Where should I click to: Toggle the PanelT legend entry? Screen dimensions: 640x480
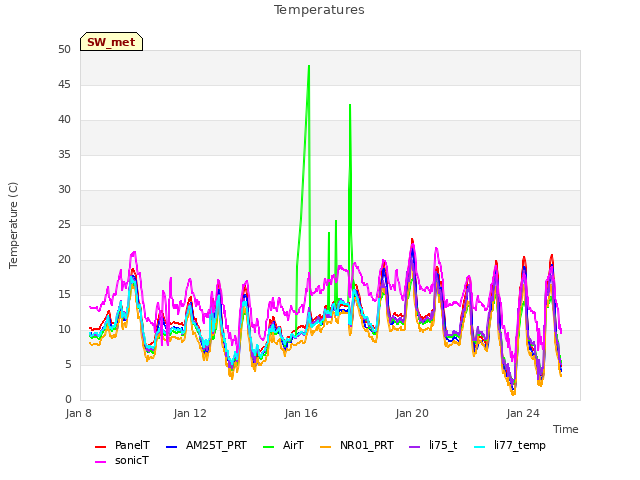(122, 445)
